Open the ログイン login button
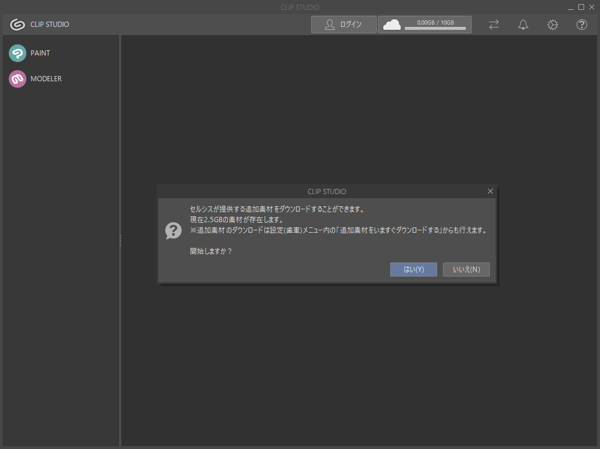Screen dimensions: 600x449 (344, 24)
